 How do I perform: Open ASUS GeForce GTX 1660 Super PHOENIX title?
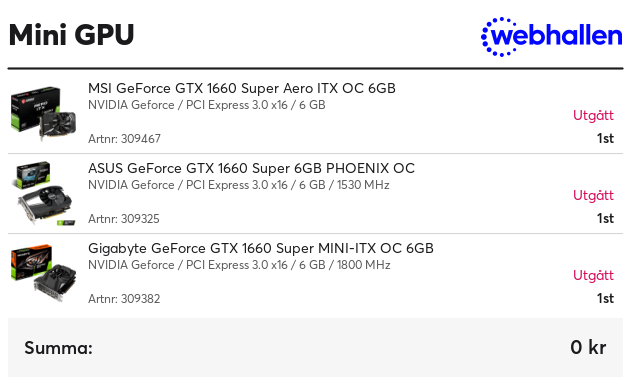[x=251, y=168]
